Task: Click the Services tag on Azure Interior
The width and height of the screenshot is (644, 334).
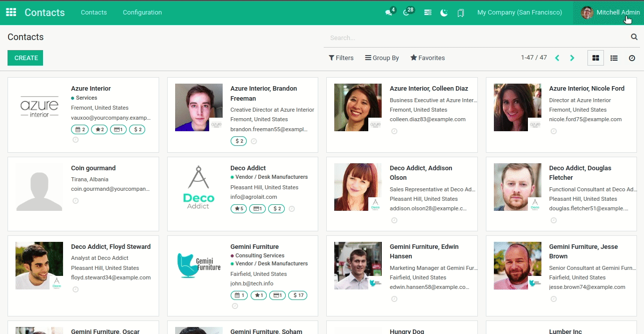Action: (x=84, y=98)
